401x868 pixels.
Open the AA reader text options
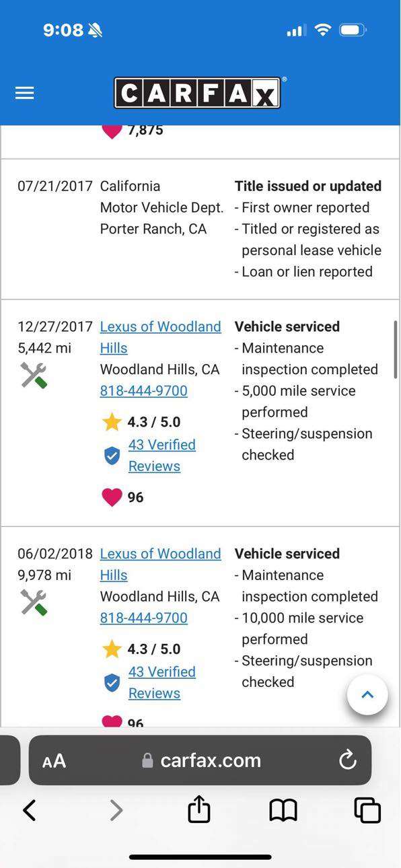click(x=54, y=760)
